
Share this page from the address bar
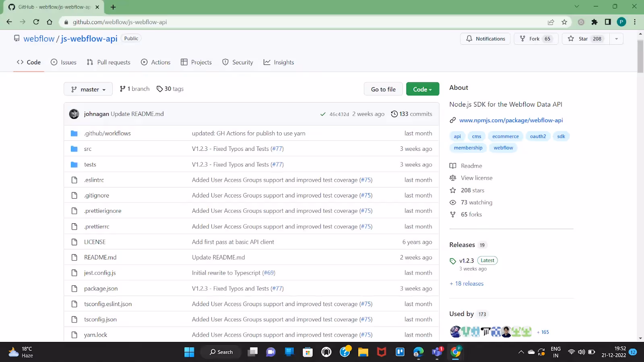click(x=551, y=22)
